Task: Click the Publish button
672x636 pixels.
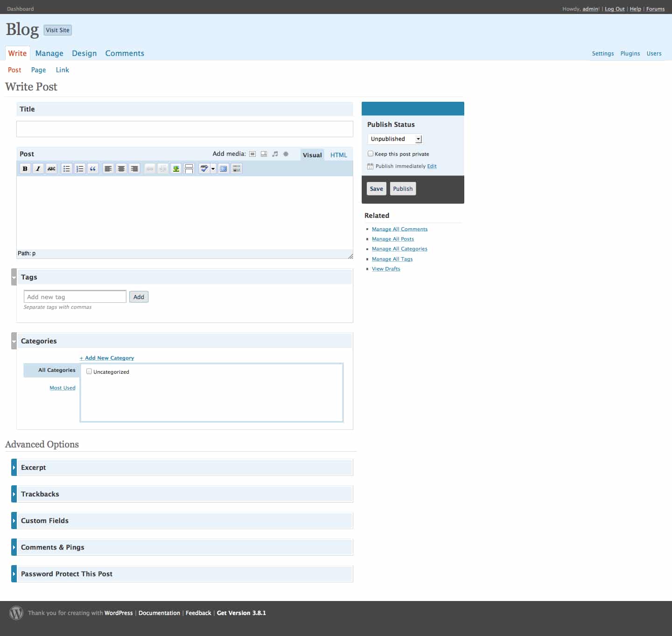Action: [x=402, y=189]
